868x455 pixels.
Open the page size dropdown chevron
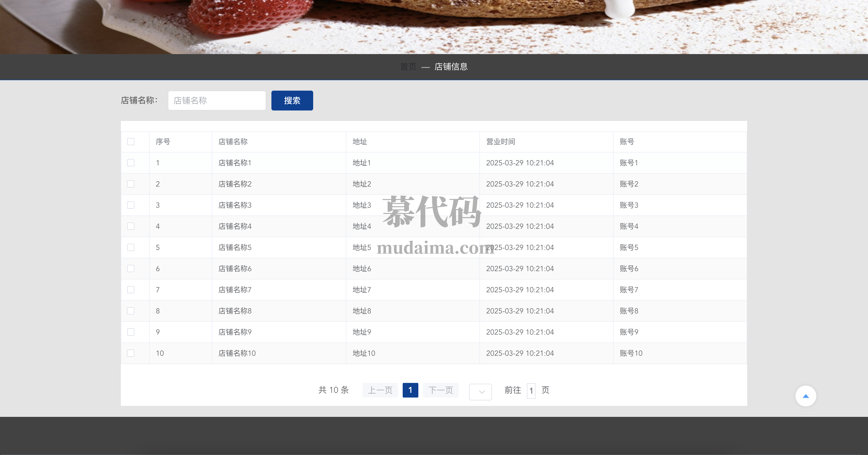pos(481,392)
